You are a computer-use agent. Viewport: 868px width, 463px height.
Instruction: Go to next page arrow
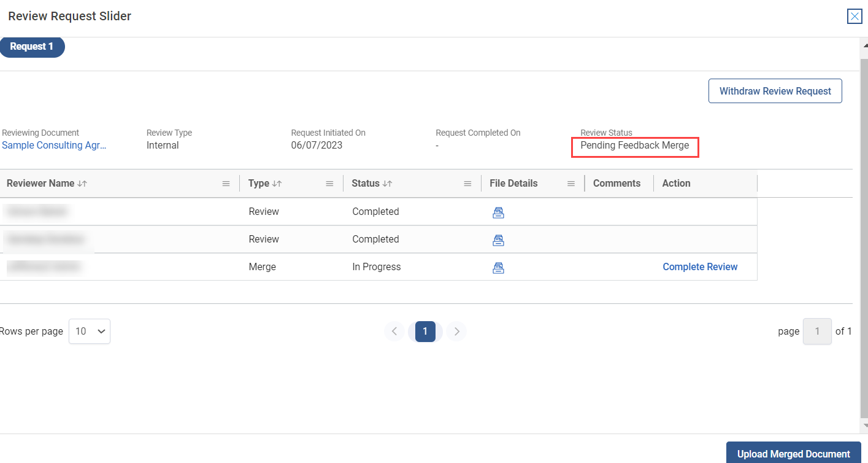coord(456,332)
